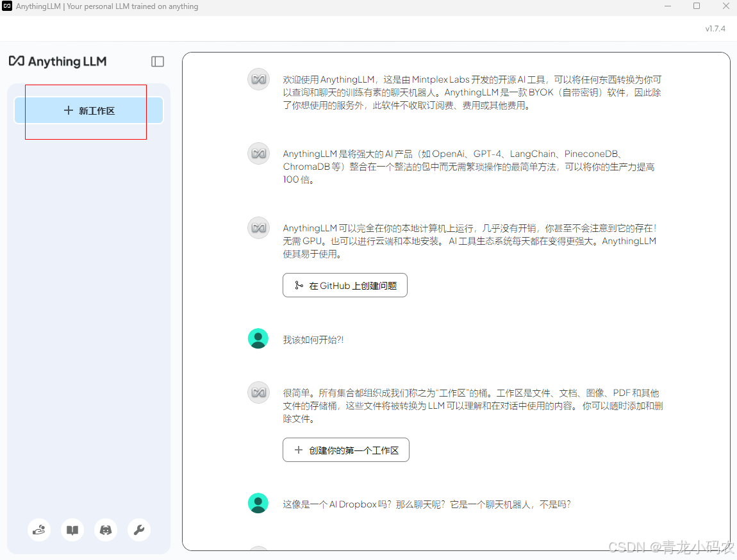The image size is (737, 560).
Task: Open the support hand-heart icon in the sidebar footer
Action: point(39,530)
